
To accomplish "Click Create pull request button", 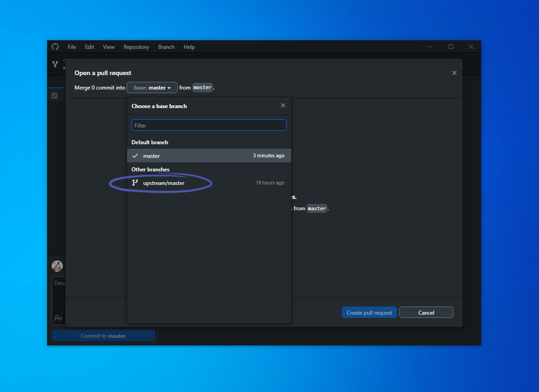I will coord(369,312).
